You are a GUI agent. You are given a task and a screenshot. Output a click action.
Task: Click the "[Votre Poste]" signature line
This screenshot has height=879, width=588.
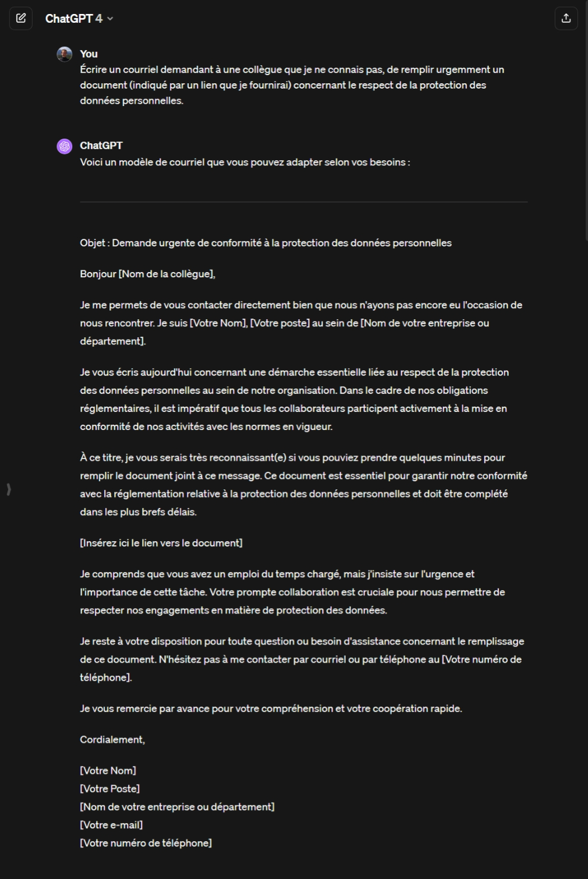pyautogui.click(x=109, y=789)
